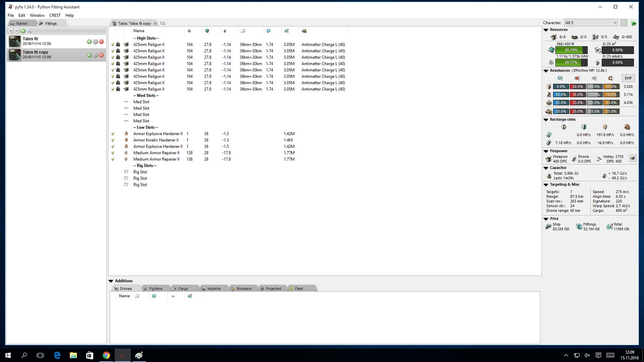Delete Talos fit with red minus
This screenshot has height=362, width=644.
point(101,42)
